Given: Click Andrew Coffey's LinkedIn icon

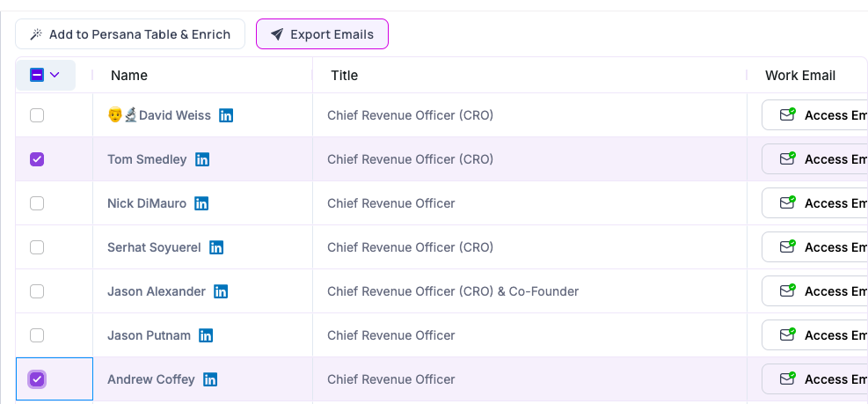Looking at the screenshot, I should pos(210,379).
